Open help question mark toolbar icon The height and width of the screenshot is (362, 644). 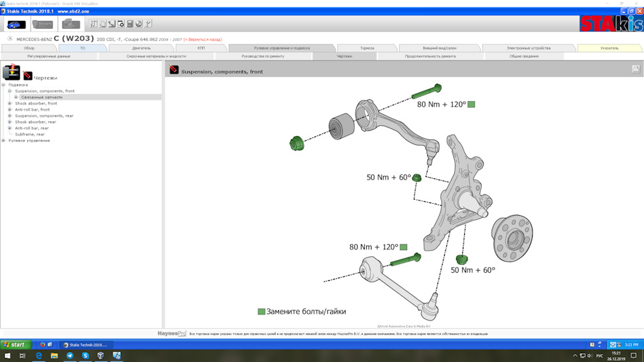148,24
